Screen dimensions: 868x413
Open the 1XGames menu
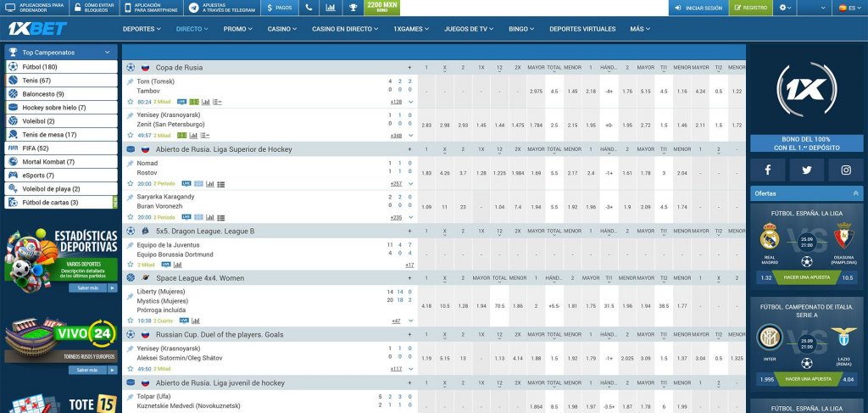point(411,29)
